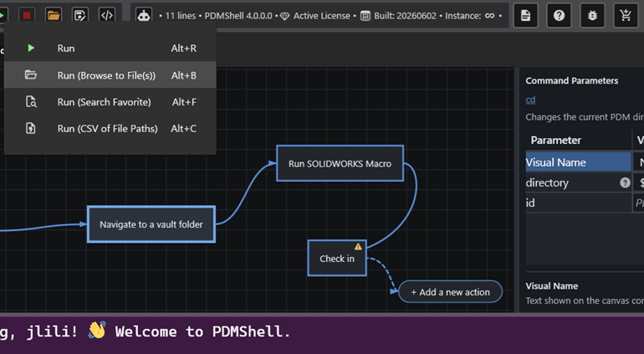The width and height of the screenshot is (644, 354).
Task: Choose Run Alt+R from the menu
Action: tap(110, 48)
